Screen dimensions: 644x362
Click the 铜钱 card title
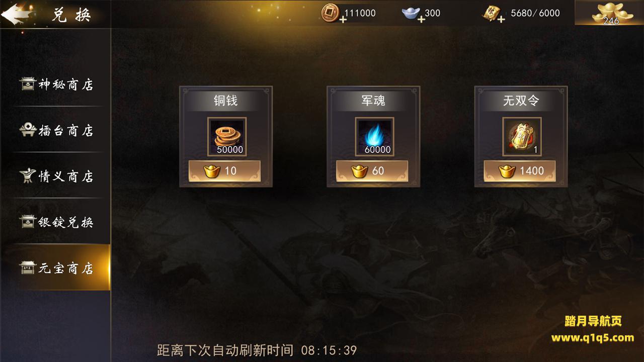(225, 101)
